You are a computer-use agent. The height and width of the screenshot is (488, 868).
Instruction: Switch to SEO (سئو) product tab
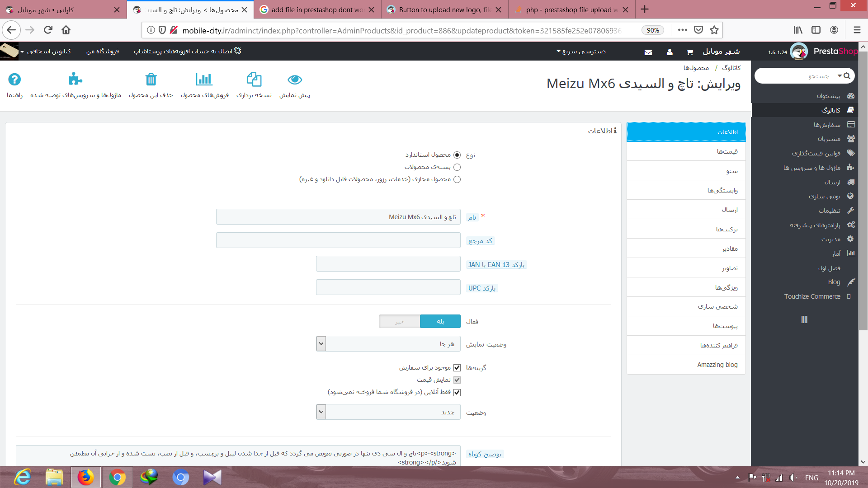coord(686,171)
